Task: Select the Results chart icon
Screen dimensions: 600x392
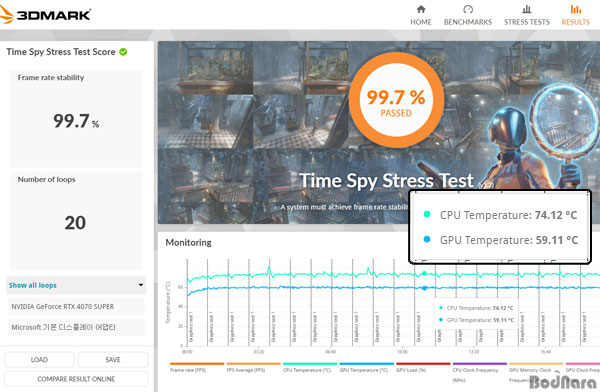Action: pyautogui.click(x=576, y=9)
